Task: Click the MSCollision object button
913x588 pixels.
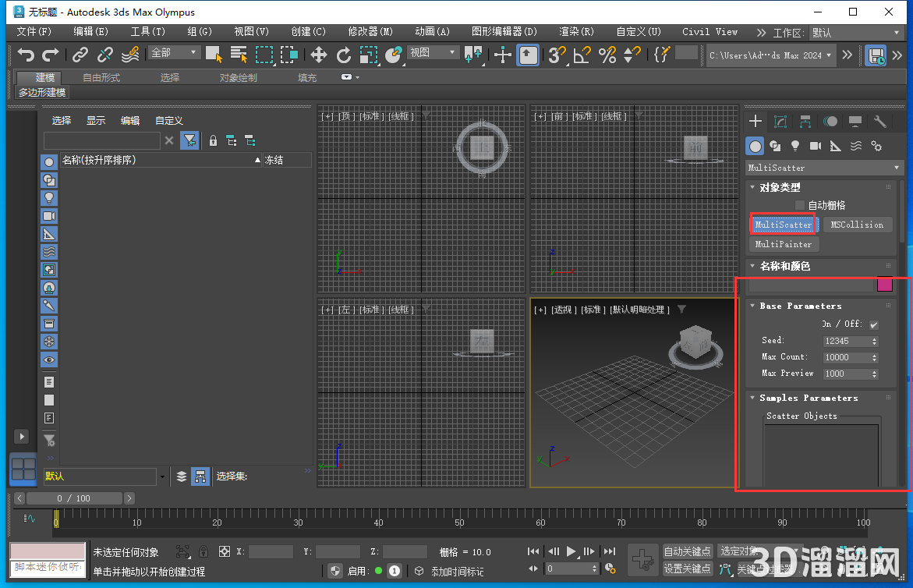Action: click(857, 225)
